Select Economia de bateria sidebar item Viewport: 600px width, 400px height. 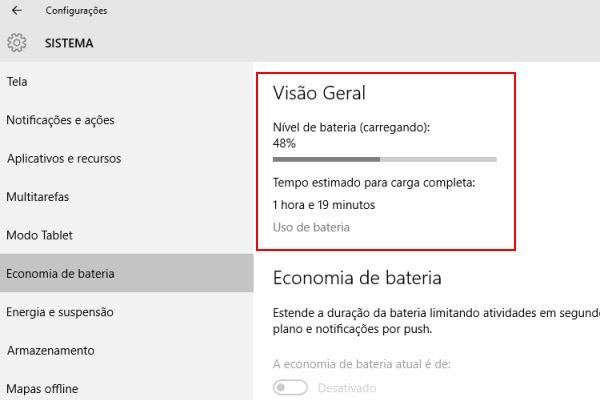[60, 273]
